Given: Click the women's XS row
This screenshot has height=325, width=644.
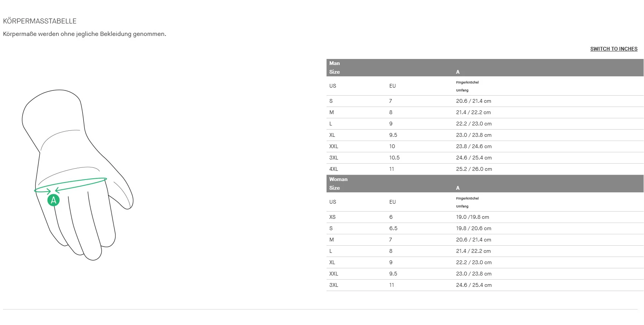Looking at the screenshot, I should click(485, 217).
